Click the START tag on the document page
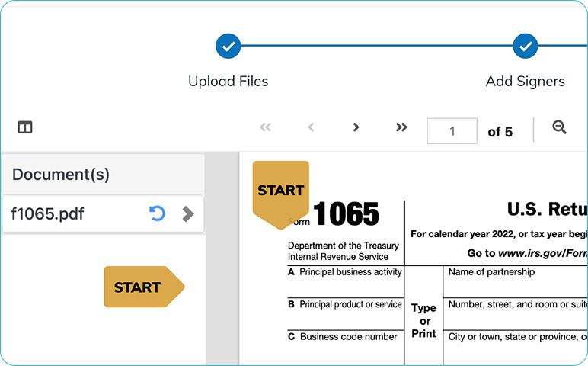Screen dimensions: 588x366 click(281, 194)
